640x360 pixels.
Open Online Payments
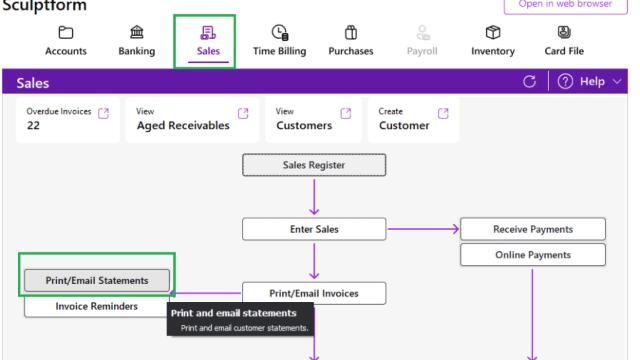[x=533, y=255]
